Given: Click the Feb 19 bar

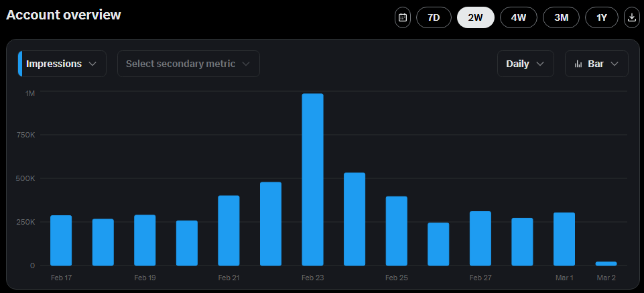Looking at the screenshot, I should (x=145, y=240).
